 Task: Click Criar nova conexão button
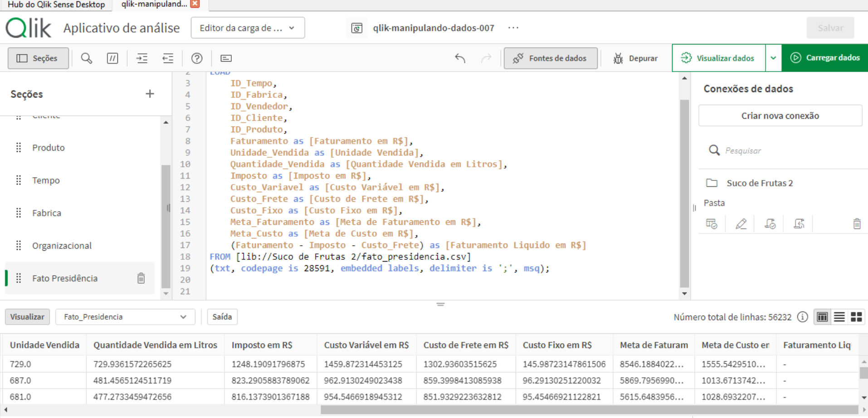point(780,116)
